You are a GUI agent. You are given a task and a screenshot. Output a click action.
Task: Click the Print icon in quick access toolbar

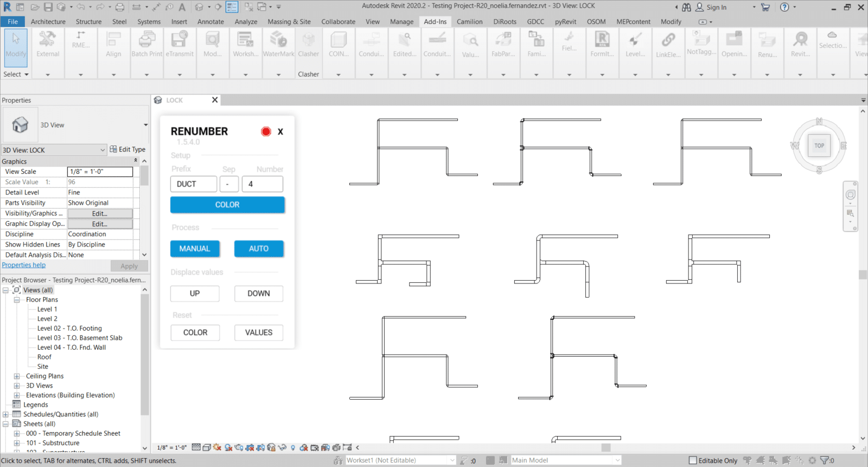tap(120, 7)
